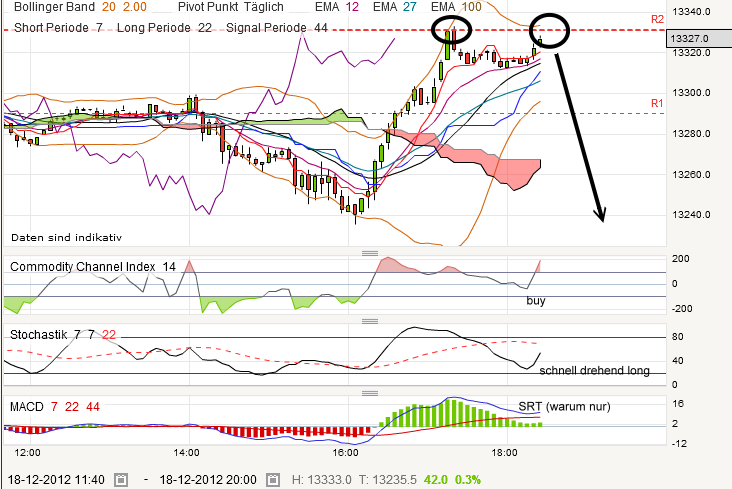This screenshot has width=732, height=489.
Task: Click the R2 pivot resistance label
Action: tap(657, 19)
